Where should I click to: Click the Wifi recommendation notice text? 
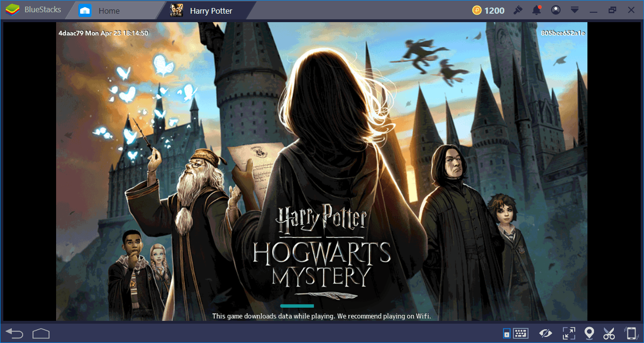click(322, 316)
